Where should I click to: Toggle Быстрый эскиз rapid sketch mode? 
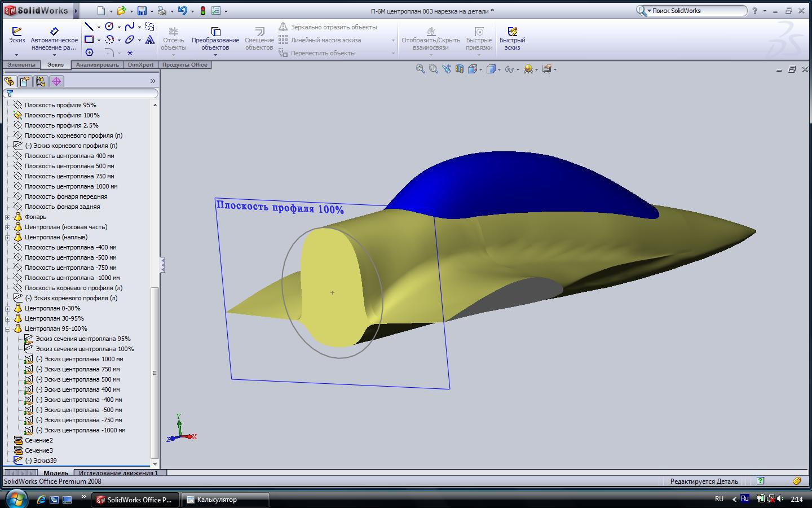point(512,38)
